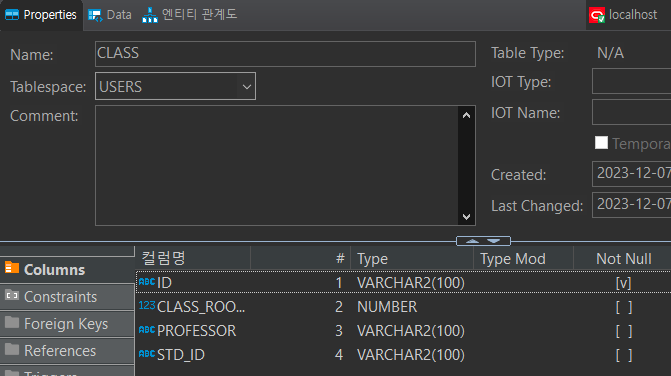Select the localhost connection label
The image size is (671, 376).
[632, 15]
